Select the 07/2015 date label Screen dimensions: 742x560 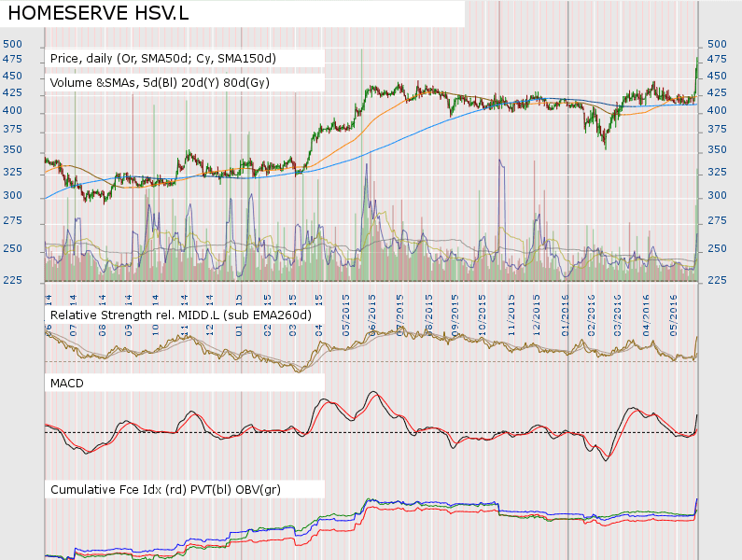(399, 315)
